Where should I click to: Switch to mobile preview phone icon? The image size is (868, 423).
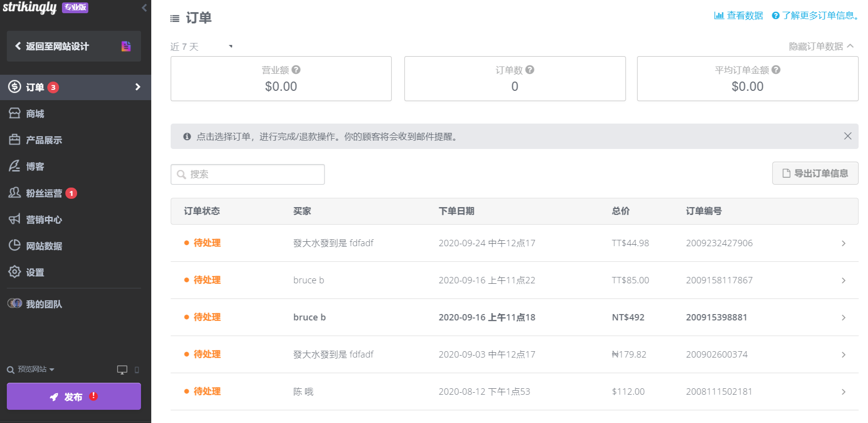(x=137, y=370)
